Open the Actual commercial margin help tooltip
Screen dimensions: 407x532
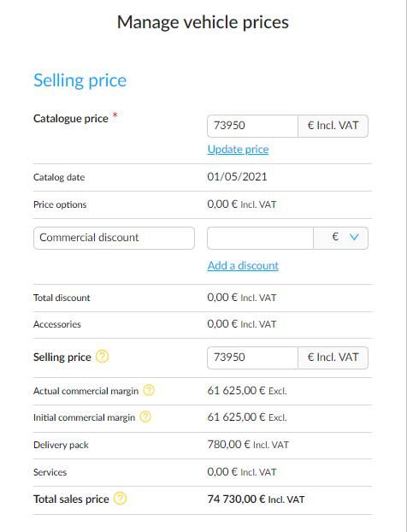[x=149, y=391]
